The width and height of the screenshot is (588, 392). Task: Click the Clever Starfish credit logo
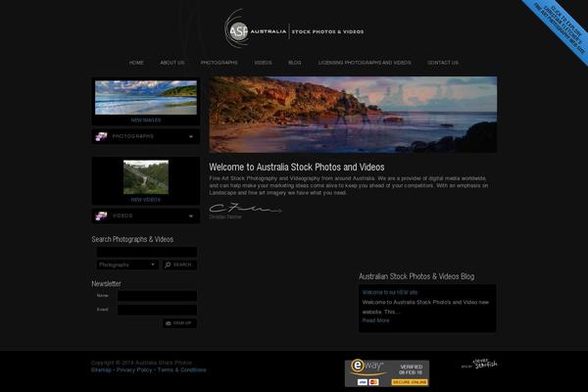click(x=479, y=364)
